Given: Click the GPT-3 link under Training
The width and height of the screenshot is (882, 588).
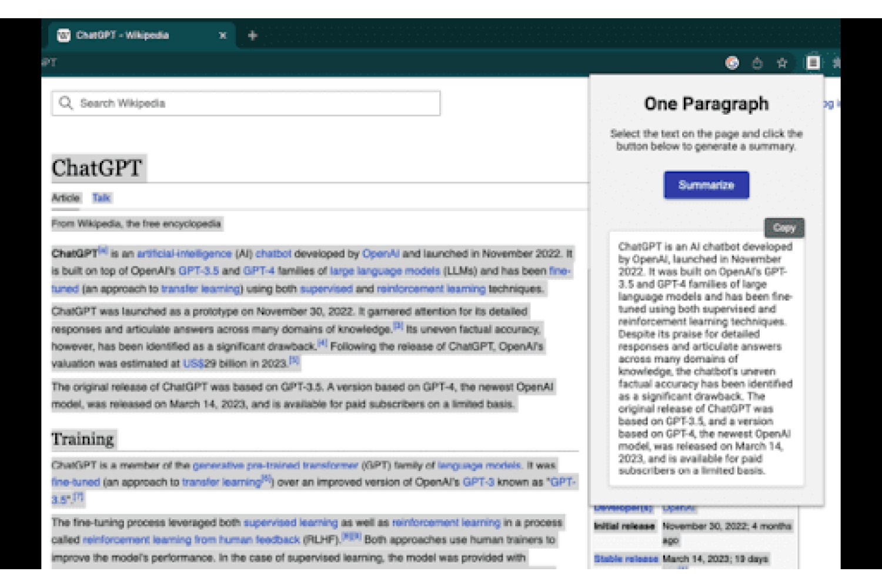Looking at the screenshot, I should 479,482.
